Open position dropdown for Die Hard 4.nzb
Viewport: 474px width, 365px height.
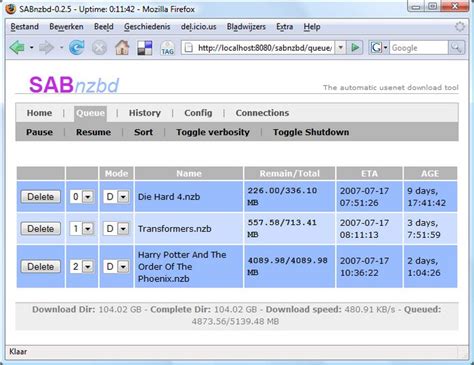(x=82, y=197)
